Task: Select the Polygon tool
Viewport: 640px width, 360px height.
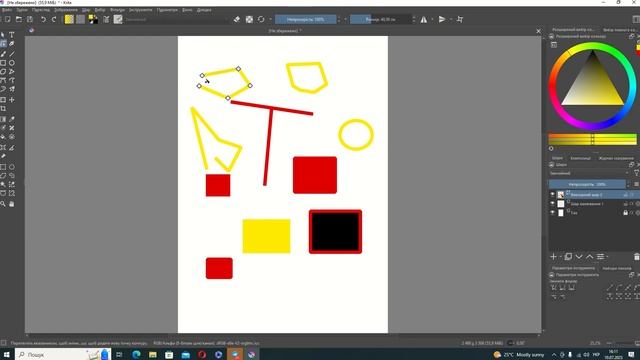Action: 3,71
